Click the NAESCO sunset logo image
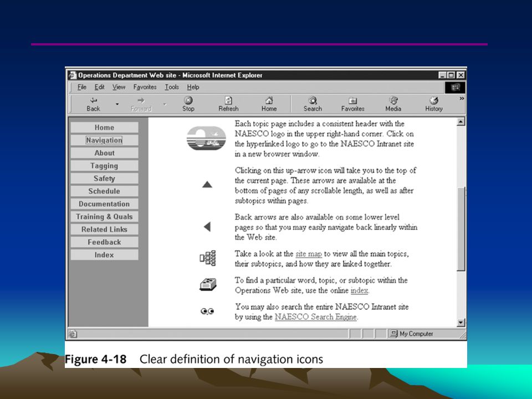The image size is (532, 399). click(206, 139)
